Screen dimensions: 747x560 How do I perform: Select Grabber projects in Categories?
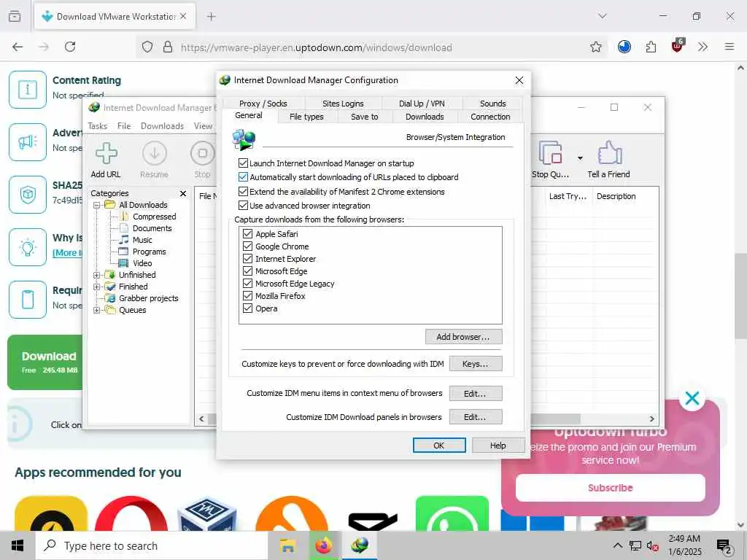click(x=149, y=298)
